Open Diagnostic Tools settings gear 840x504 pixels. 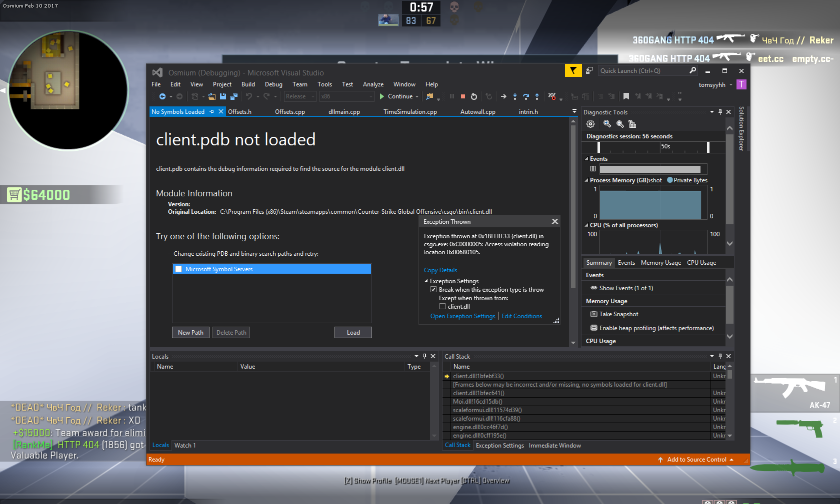click(590, 124)
